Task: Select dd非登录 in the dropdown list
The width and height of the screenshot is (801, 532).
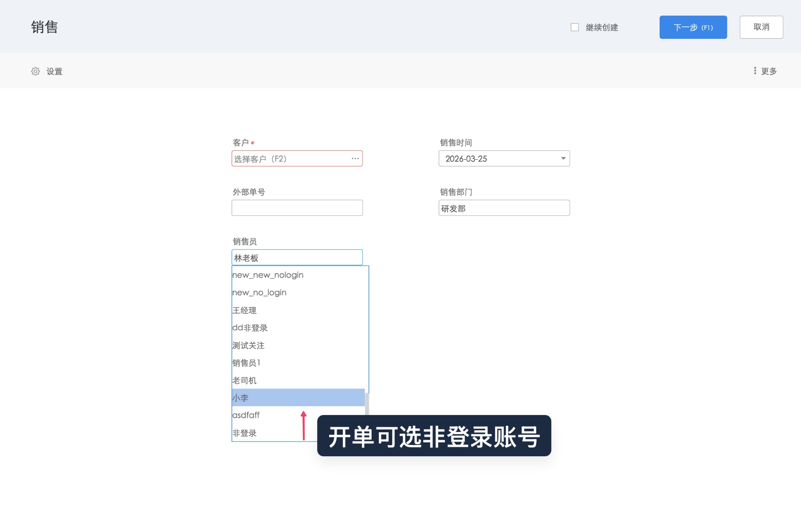Action: tap(250, 328)
